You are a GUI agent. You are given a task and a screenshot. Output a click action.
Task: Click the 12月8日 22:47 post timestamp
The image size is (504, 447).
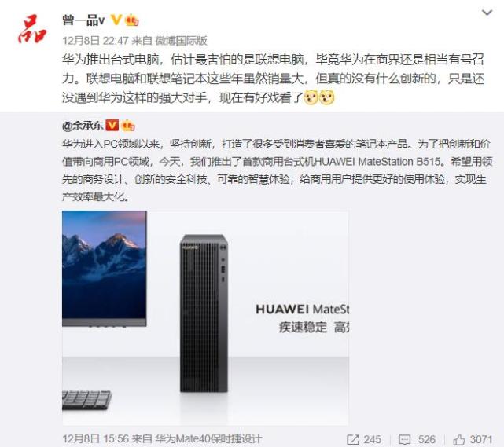point(95,41)
